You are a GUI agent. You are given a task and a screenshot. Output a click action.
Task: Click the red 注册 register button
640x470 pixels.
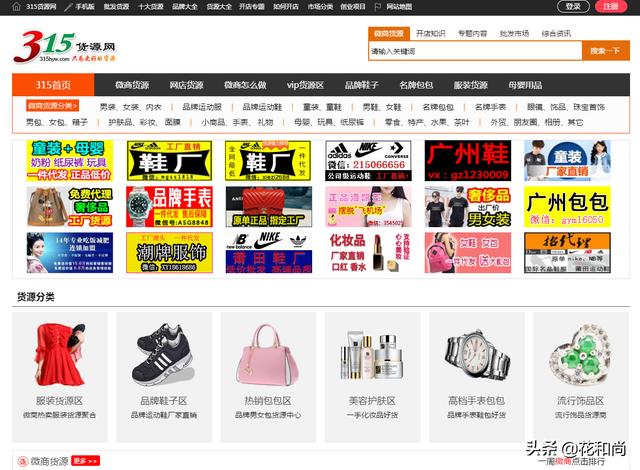click(611, 7)
